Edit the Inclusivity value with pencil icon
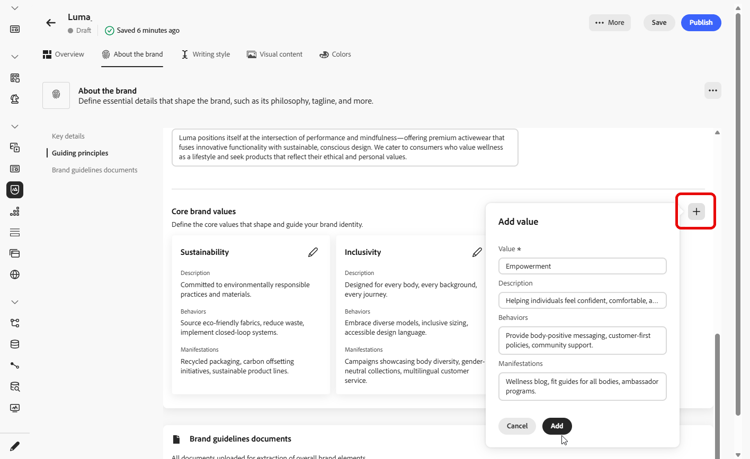Image resolution: width=750 pixels, height=459 pixels. pos(477,252)
